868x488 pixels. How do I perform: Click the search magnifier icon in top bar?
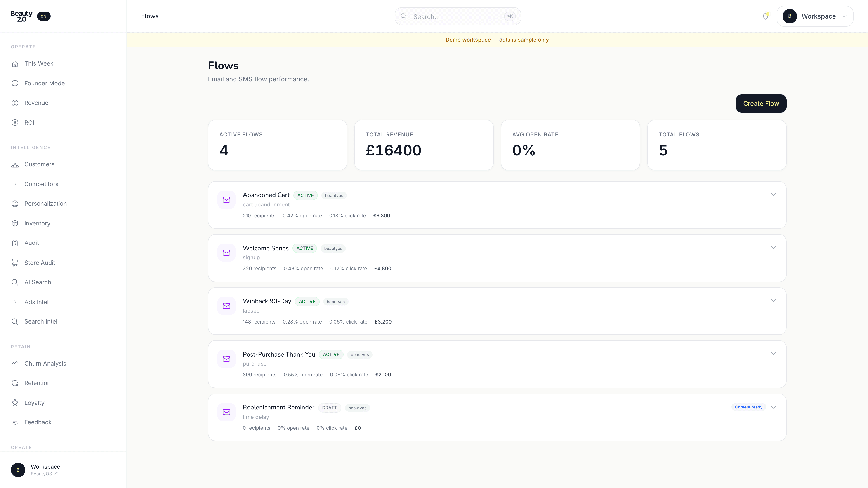point(403,16)
